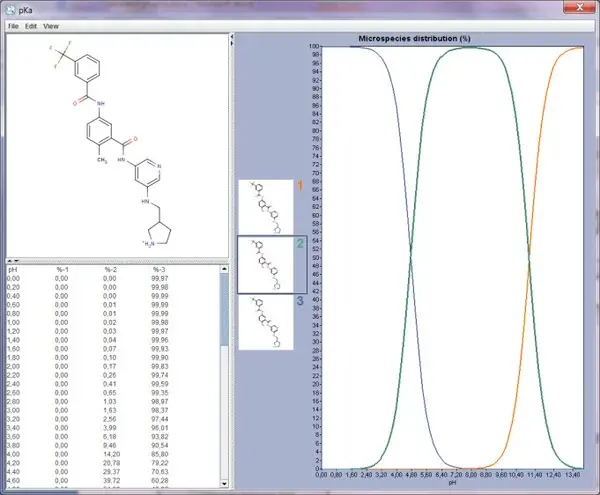Viewport: 600px width, 495px height.
Task: Click the '%-1' column header
Action: click(62, 270)
